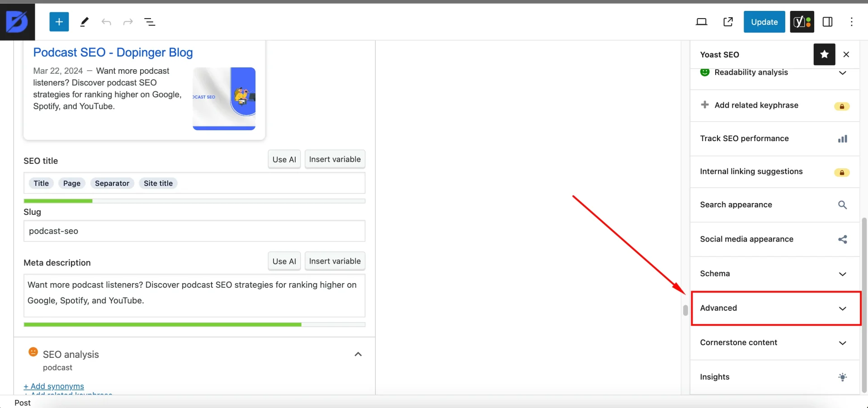The image size is (868, 408).
Task: Close the Yoast SEO sidebar
Action: (846, 54)
